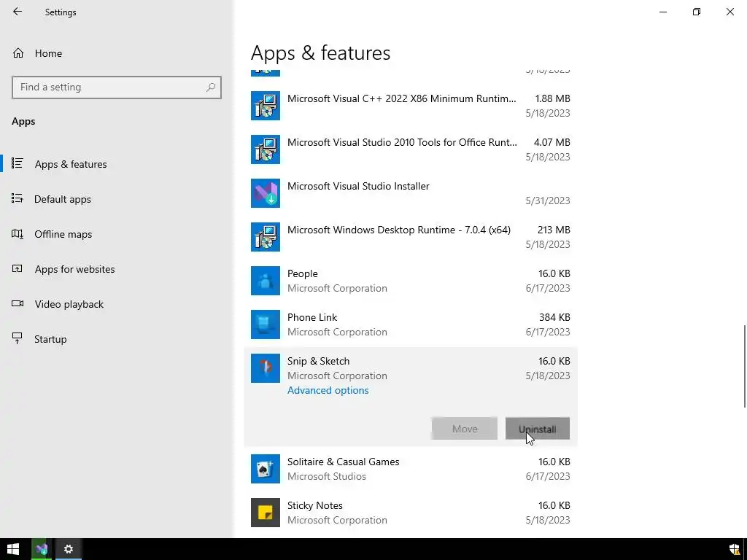Click the 384 KB size value
747x560 pixels.
(x=554, y=318)
